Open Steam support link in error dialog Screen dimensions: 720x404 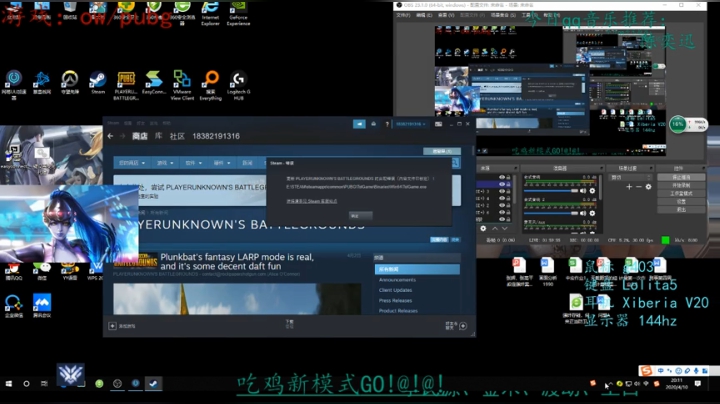point(311,201)
